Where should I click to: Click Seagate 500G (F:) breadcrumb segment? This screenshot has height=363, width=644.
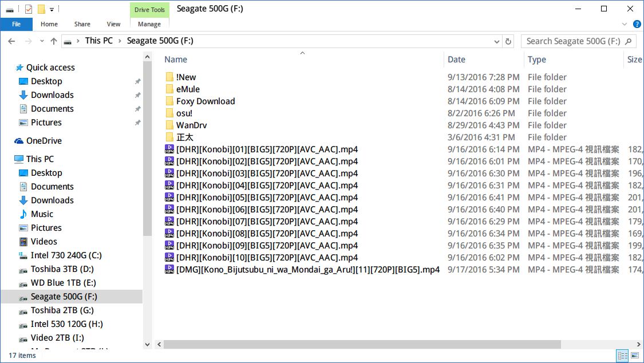160,41
